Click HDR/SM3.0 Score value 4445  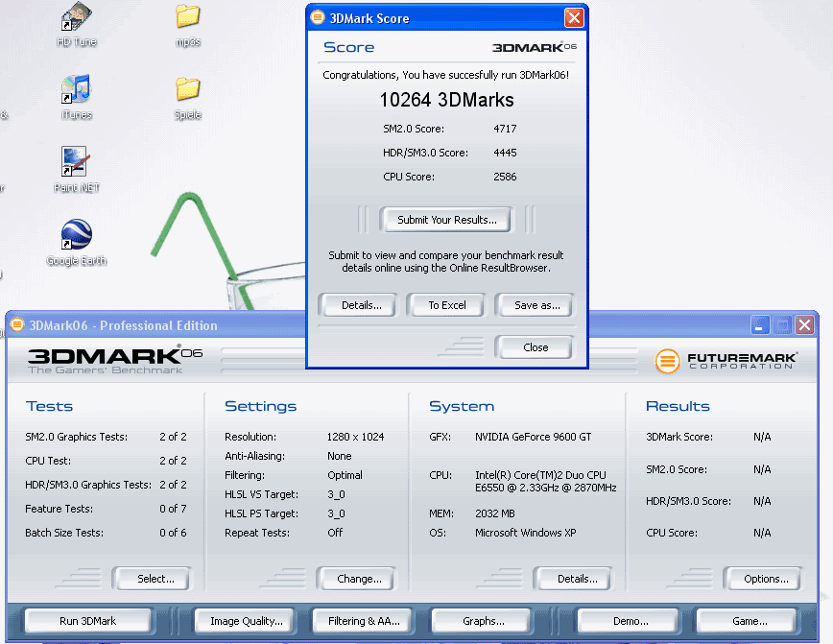coord(505,153)
